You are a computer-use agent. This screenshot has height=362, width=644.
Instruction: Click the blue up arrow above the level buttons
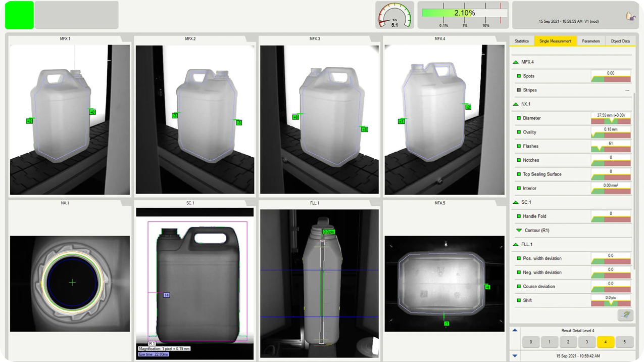(515, 330)
